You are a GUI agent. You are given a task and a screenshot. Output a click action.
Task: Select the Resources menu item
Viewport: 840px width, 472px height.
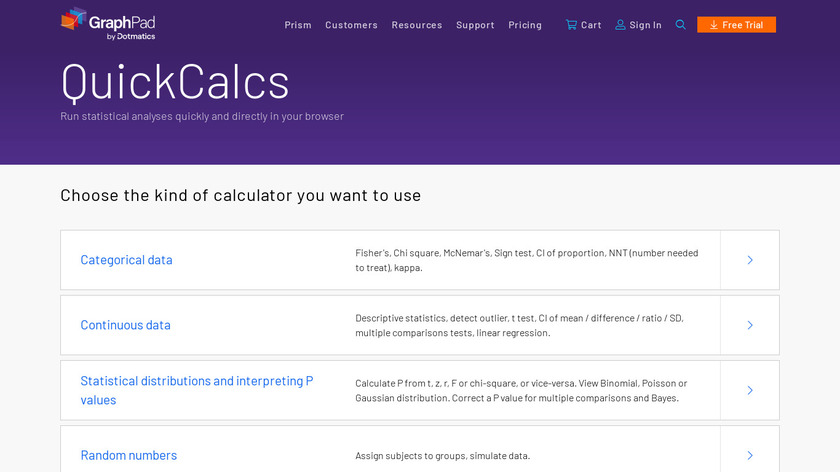(x=417, y=25)
